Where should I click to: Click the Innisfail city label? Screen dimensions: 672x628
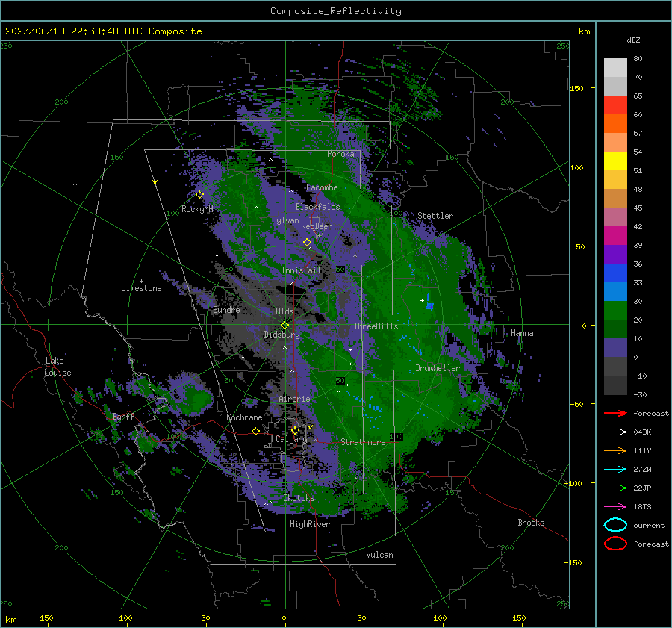tap(301, 270)
